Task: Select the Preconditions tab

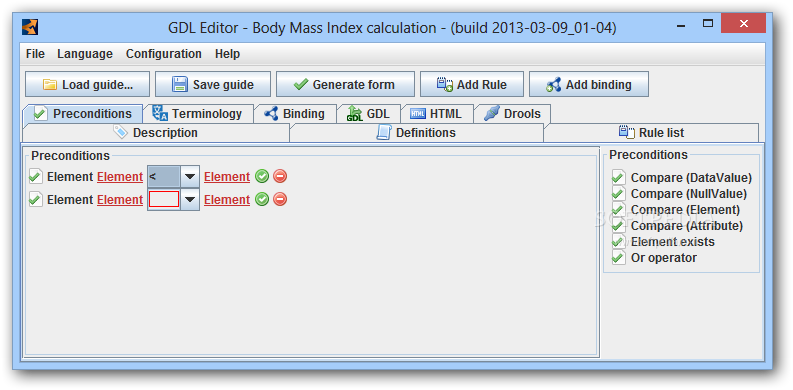Action: pyautogui.click(x=82, y=114)
